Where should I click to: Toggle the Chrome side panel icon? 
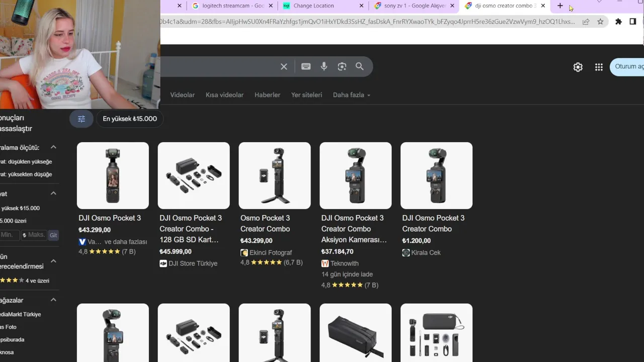click(x=633, y=22)
